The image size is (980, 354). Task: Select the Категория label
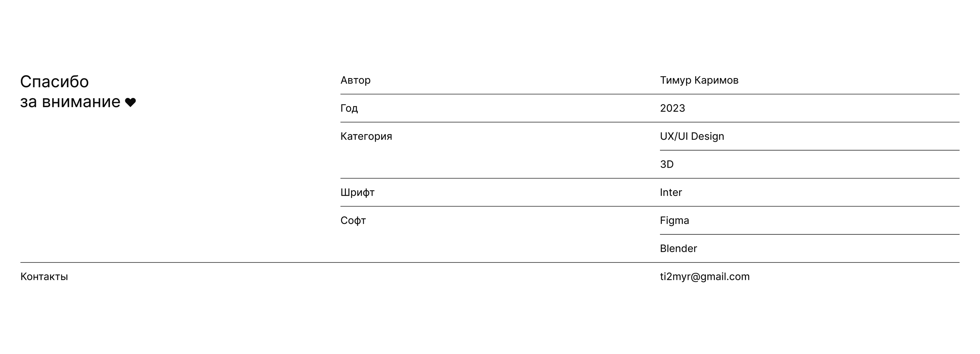pos(366,136)
